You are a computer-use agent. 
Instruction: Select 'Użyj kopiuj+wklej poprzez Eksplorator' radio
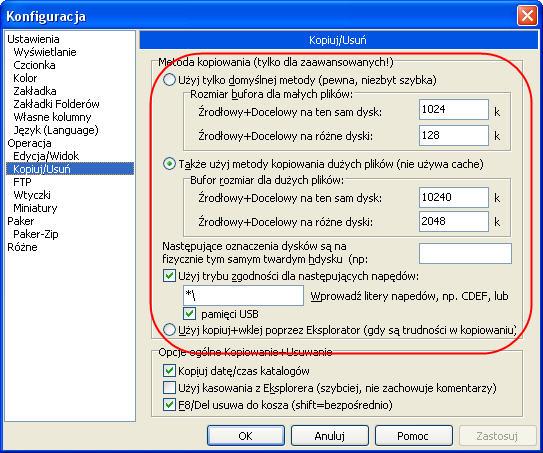[x=169, y=329]
